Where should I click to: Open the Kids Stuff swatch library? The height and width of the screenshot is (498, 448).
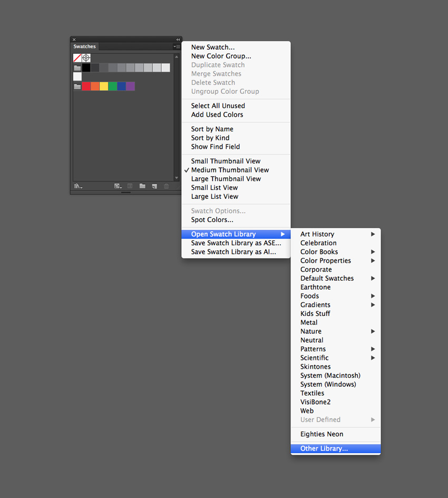coord(336,314)
